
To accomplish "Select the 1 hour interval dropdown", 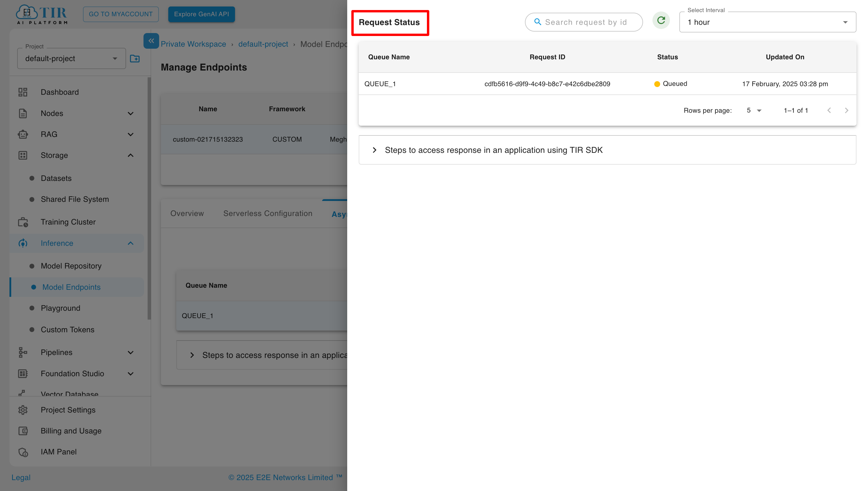I will [x=769, y=22].
